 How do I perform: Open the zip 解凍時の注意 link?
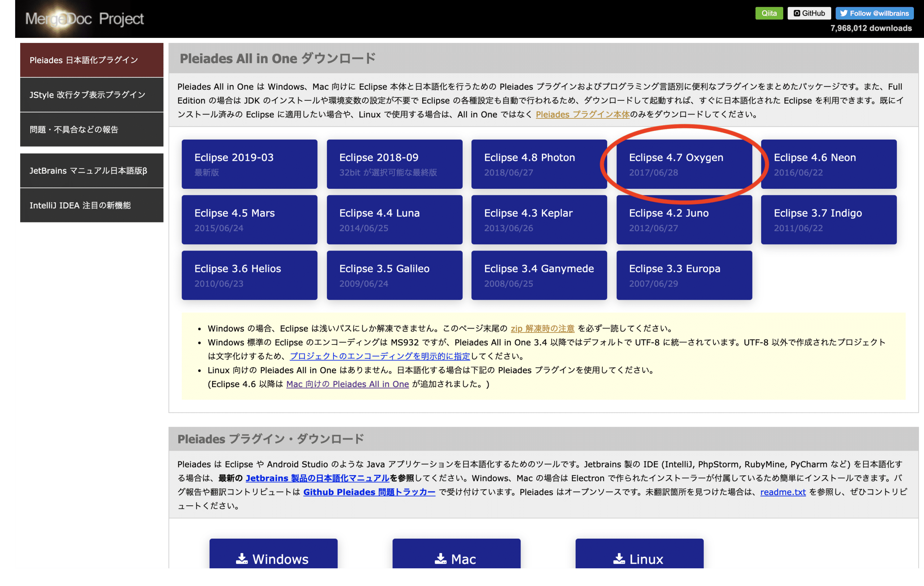point(542,329)
